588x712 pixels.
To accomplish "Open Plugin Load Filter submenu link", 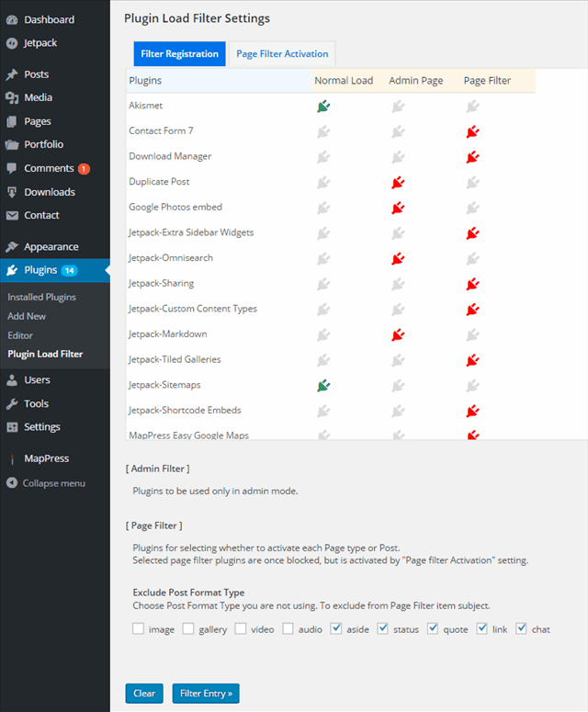I will point(45,354).
